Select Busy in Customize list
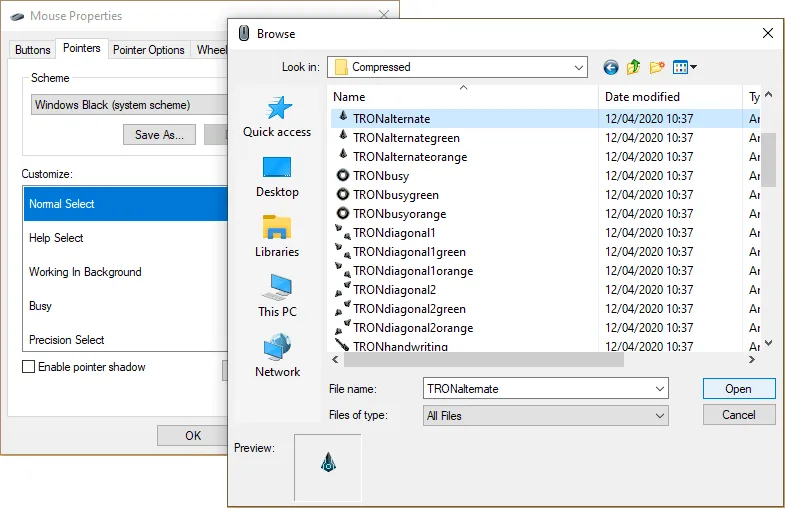785x521 pixels. coord(126,306)
